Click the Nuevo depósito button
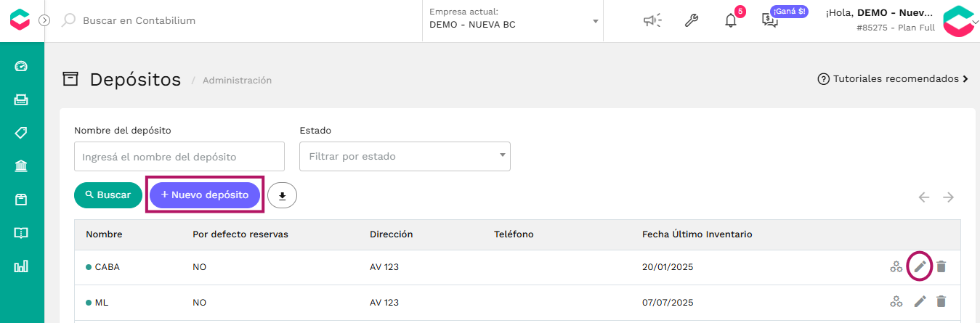The width and height of the screenshot is (980, 323). [x=205, y=195]
